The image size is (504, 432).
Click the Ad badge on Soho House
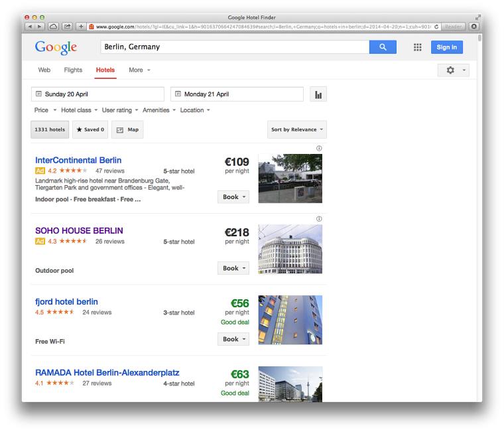coord(40,242)
